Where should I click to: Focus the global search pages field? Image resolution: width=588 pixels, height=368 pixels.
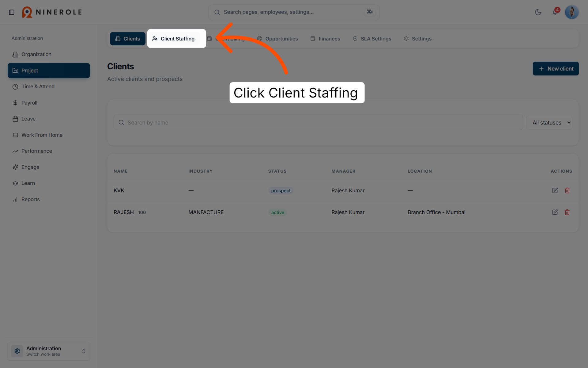click(x=294, y=12)
